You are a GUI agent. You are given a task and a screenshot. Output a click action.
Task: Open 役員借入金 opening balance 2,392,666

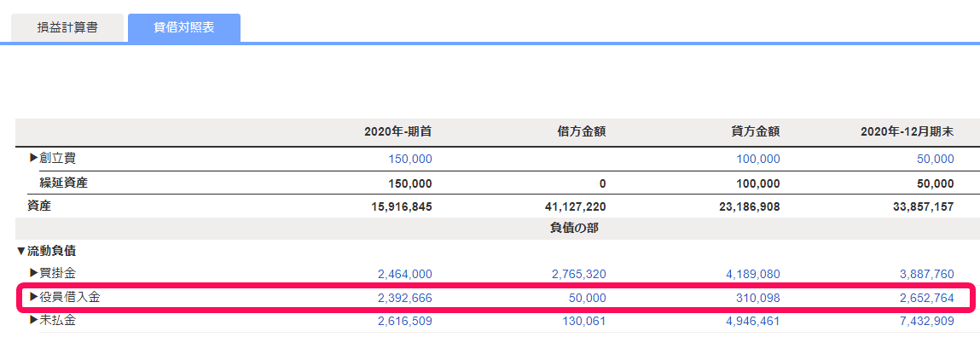click(x=404, y=298)
